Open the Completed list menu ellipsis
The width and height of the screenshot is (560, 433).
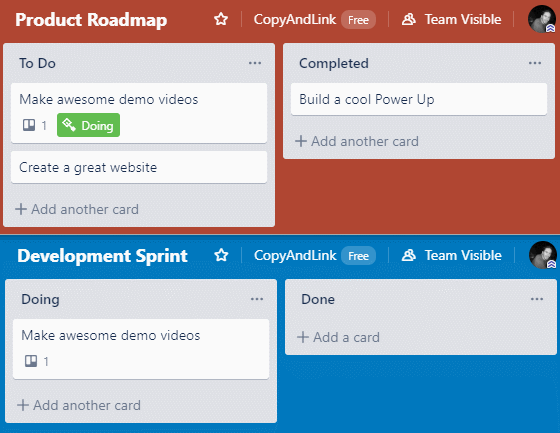(535, 63)
